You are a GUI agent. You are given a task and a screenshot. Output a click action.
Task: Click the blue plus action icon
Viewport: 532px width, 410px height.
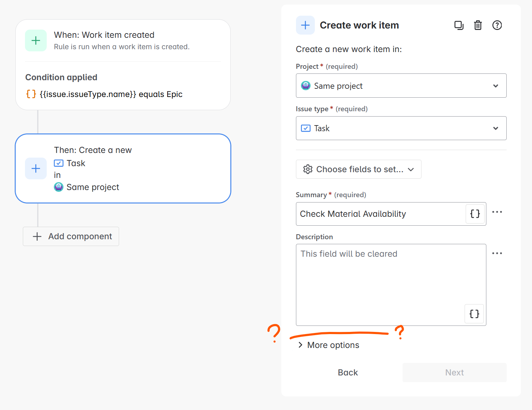(x=36, y=168)
